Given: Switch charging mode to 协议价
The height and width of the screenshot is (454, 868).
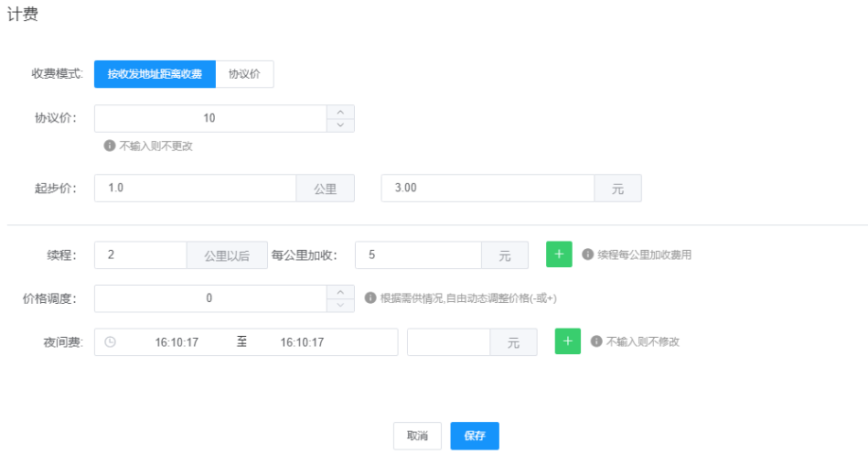Looking at the screenshot, I should pos(244,74).
